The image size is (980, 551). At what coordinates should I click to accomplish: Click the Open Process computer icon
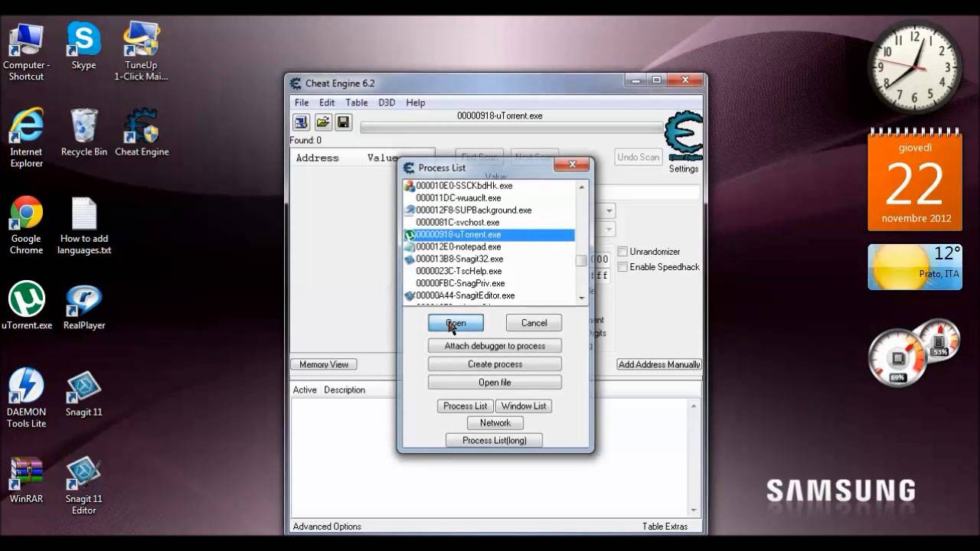[x=301, y=122]
